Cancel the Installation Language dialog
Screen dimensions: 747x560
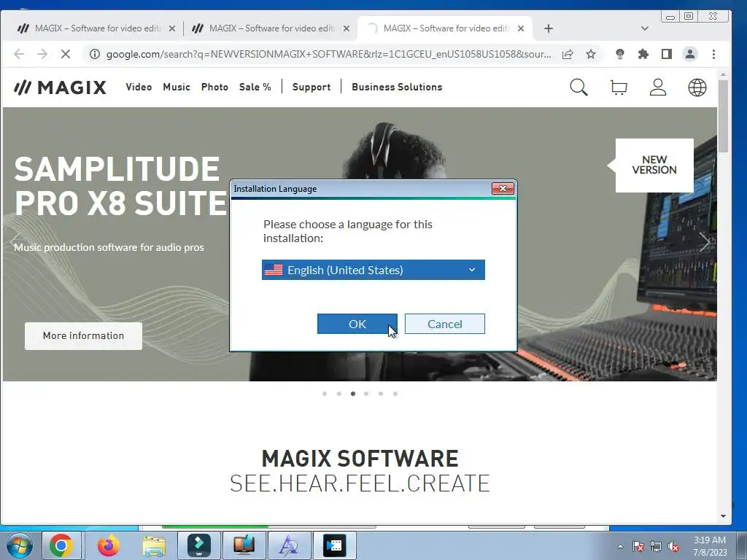[444, 324]
